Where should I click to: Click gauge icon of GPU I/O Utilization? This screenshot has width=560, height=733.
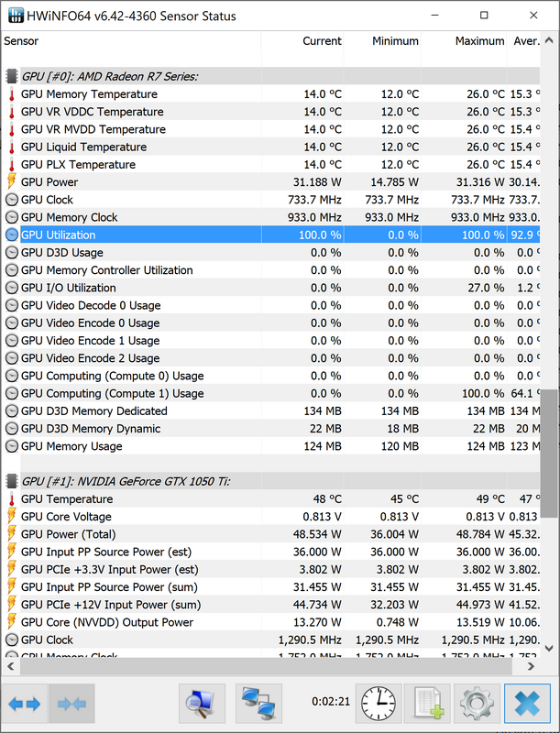[12, 288]
